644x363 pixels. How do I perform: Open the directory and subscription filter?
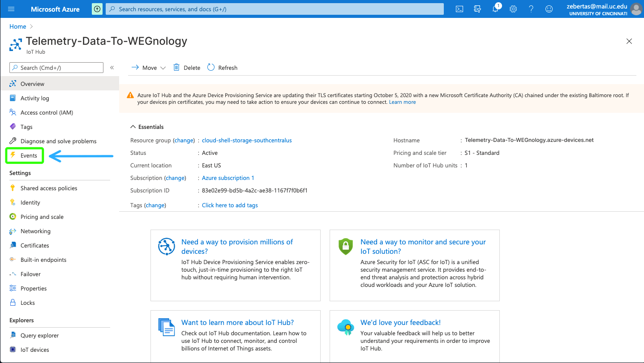point(477,9)
